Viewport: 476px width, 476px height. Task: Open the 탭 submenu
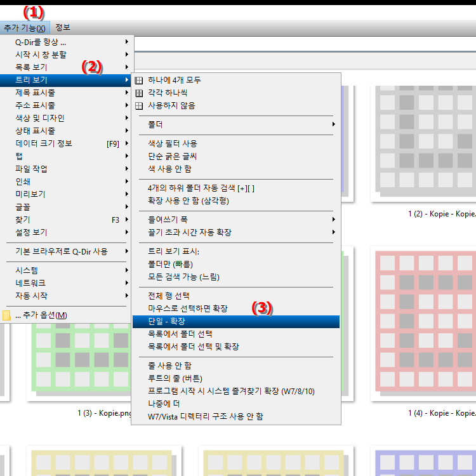tap(65, 156)
